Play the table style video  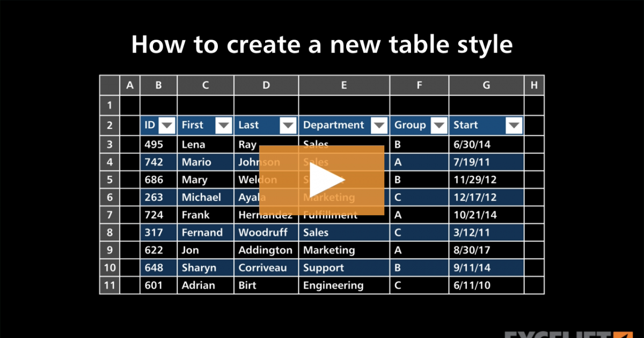tap(322, 180)
